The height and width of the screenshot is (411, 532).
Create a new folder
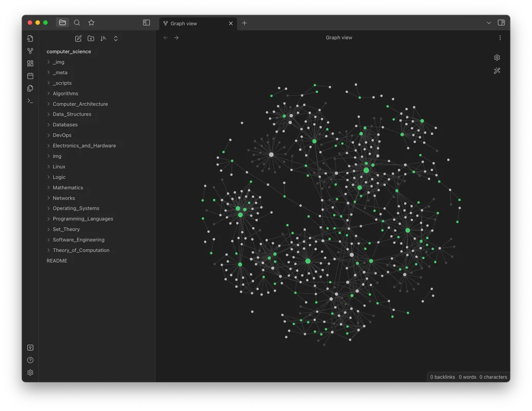coord(91,39)
